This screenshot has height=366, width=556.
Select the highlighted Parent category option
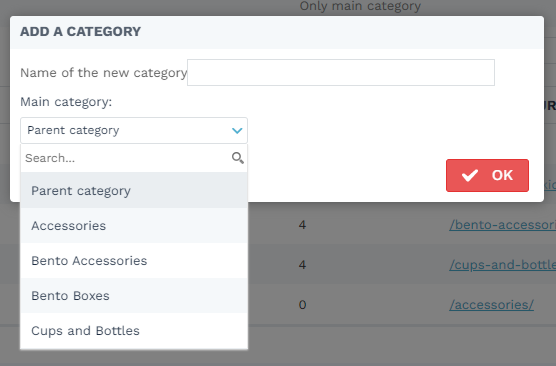[134, 190]
